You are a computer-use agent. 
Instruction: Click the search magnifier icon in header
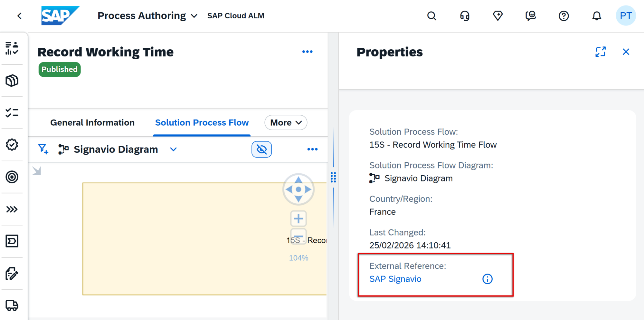pos(431,16)
